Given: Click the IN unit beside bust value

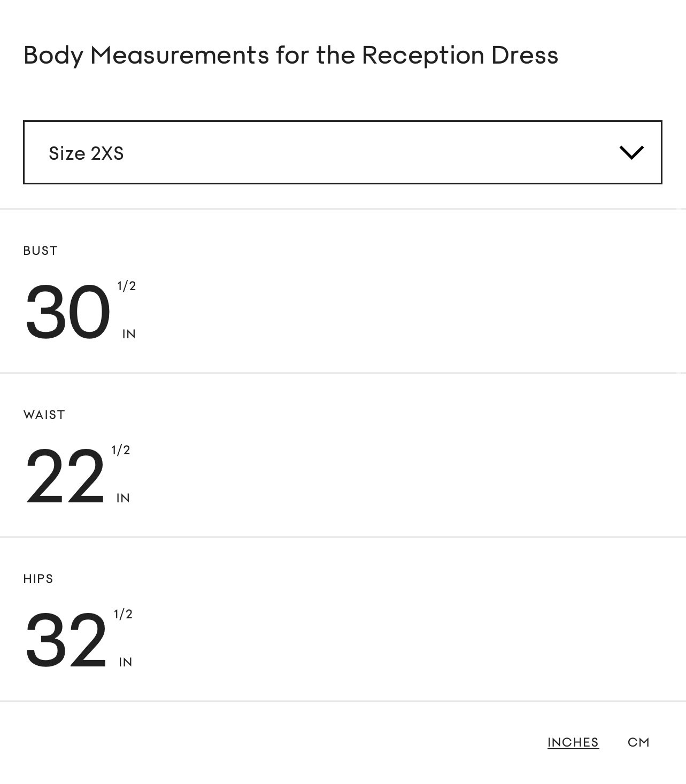Looking at the screenshot, I should point(129,334).
